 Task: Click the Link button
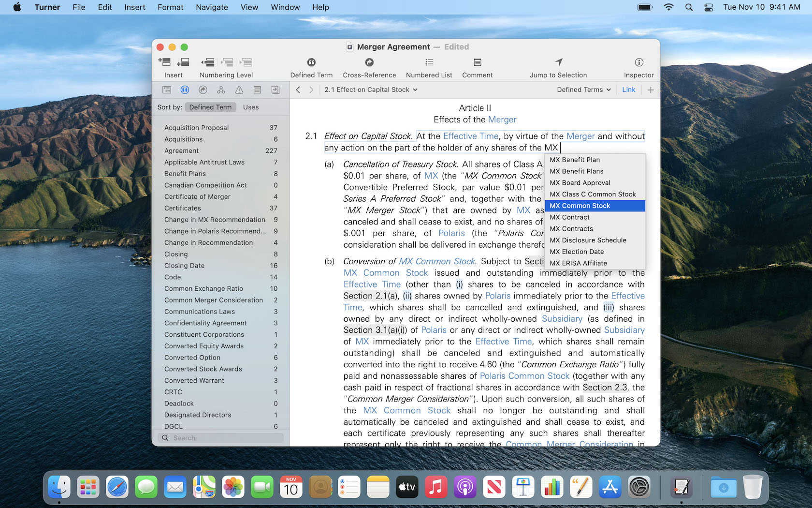[628, 90]
